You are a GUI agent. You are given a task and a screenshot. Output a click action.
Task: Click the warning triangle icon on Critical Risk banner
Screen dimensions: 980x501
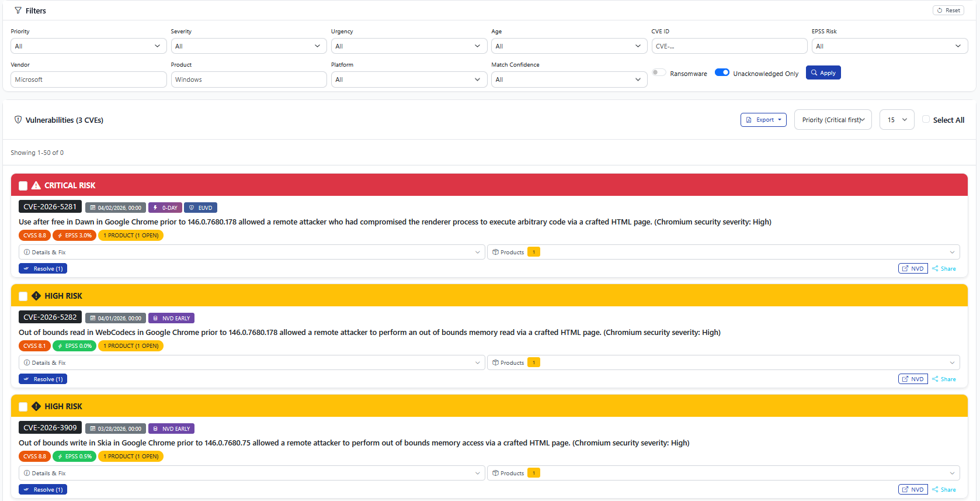(x=36, y=185)
